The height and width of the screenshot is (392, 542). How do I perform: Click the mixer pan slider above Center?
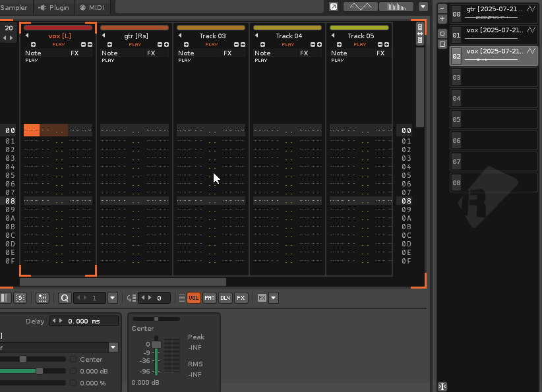pyautogui.click(x=156, y=319)
